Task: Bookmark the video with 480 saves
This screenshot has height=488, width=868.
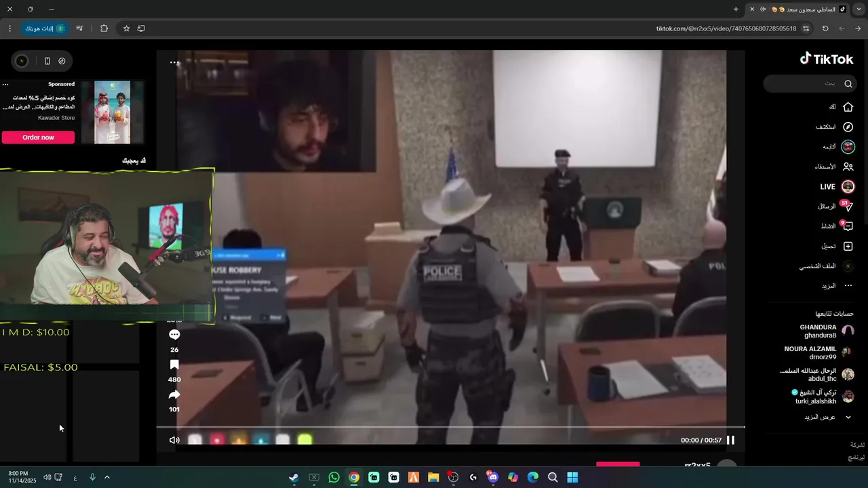Action: coord(174,365)
